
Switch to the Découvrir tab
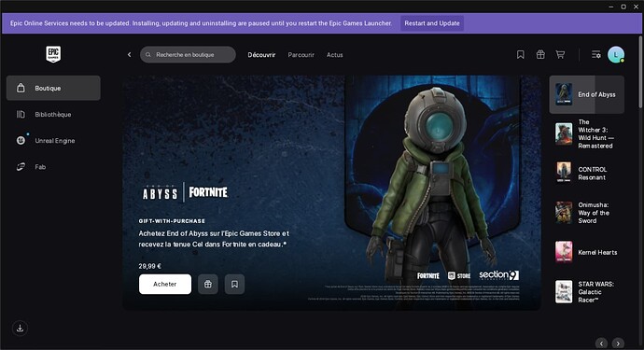click(x=261, y=55)
